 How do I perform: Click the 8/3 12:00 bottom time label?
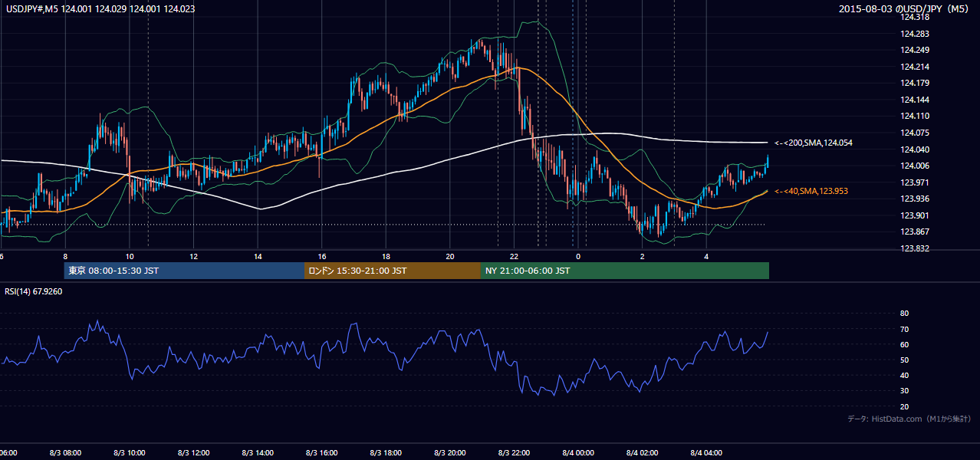193,453
